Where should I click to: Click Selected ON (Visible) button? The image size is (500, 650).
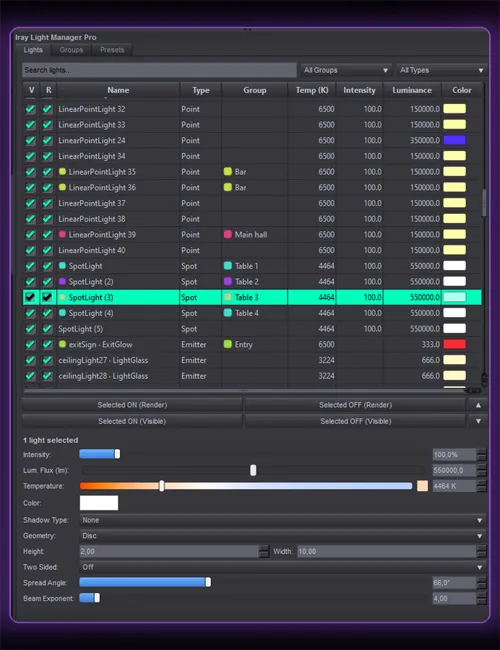point(132,421)
